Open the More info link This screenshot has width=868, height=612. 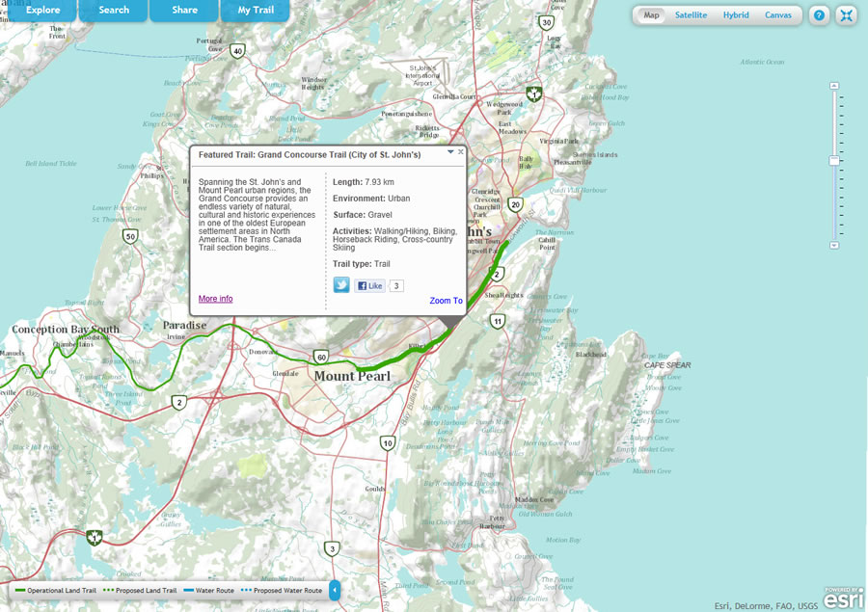pos(214,298)
